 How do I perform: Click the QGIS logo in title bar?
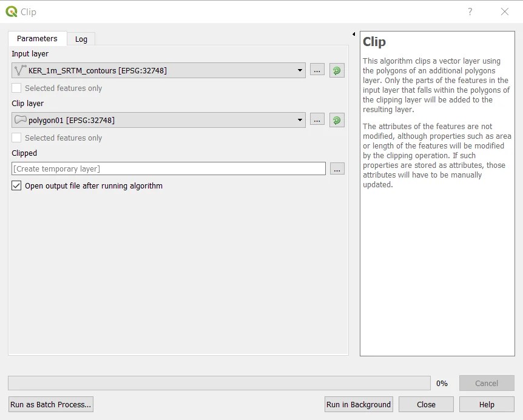point(12,12)
